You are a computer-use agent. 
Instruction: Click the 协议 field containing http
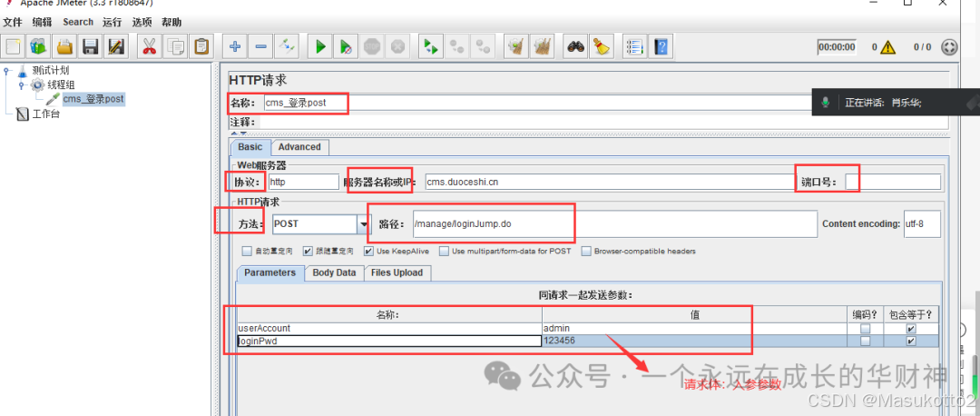click(x=302, y=182)
